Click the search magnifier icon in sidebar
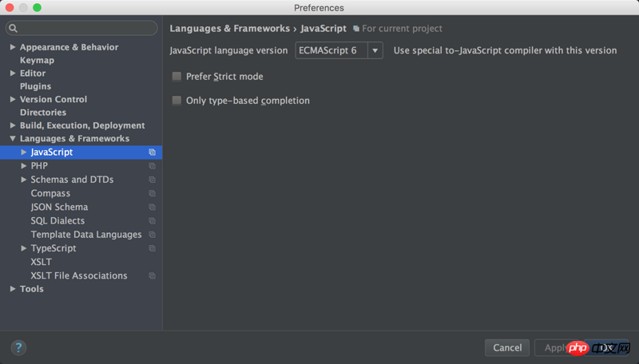639x364 pixels. tap(13, 29)
